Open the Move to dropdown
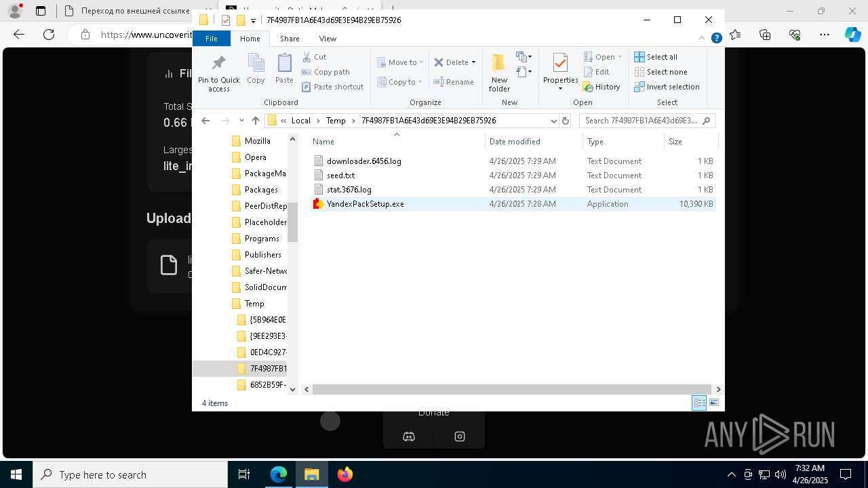Viewport: 868px width, 488px height. click(x=400, y=62)
